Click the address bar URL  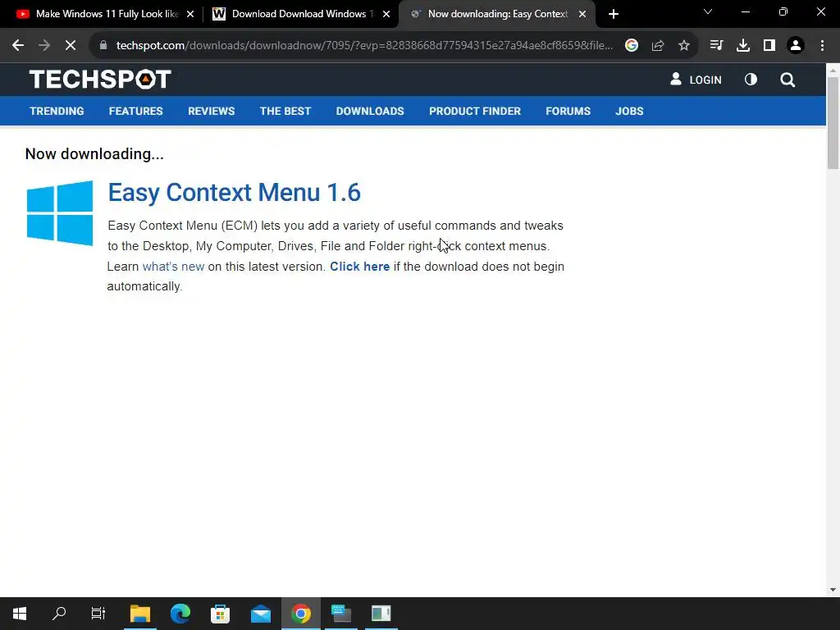point(364,46)
